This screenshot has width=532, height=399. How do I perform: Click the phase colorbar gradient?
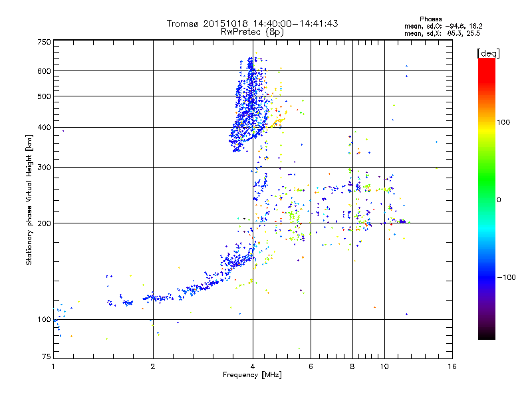pyautogui.click(x=487, y=198)
